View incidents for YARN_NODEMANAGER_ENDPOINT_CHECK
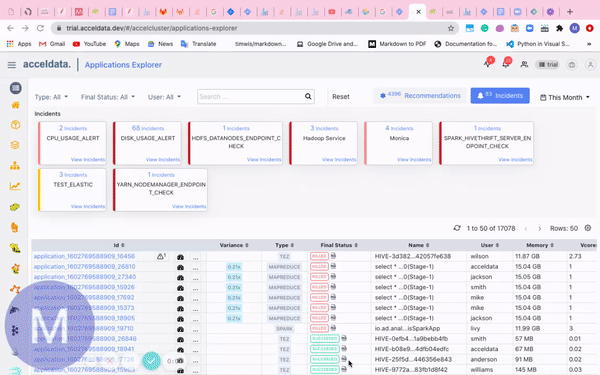 point(189,206)
